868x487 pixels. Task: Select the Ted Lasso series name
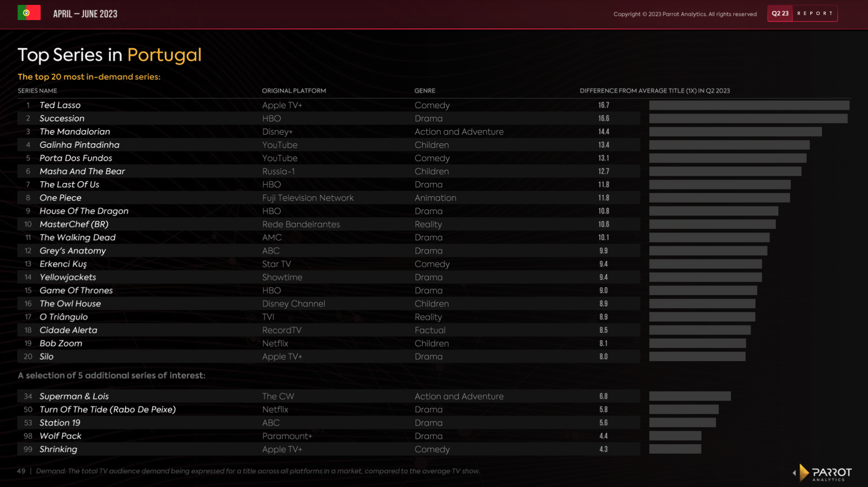click(x=60, y=105)
